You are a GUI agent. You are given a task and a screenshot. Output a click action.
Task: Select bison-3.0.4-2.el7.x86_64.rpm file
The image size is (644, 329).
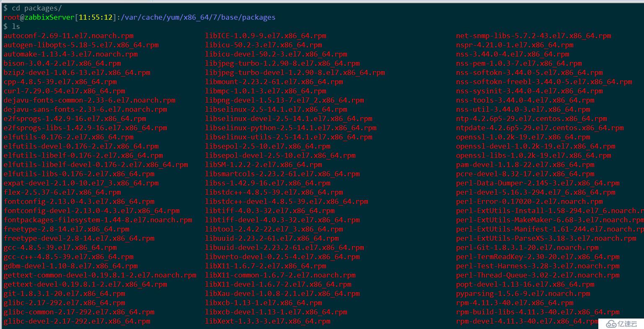pyautogui.click(x=62, y=64)
